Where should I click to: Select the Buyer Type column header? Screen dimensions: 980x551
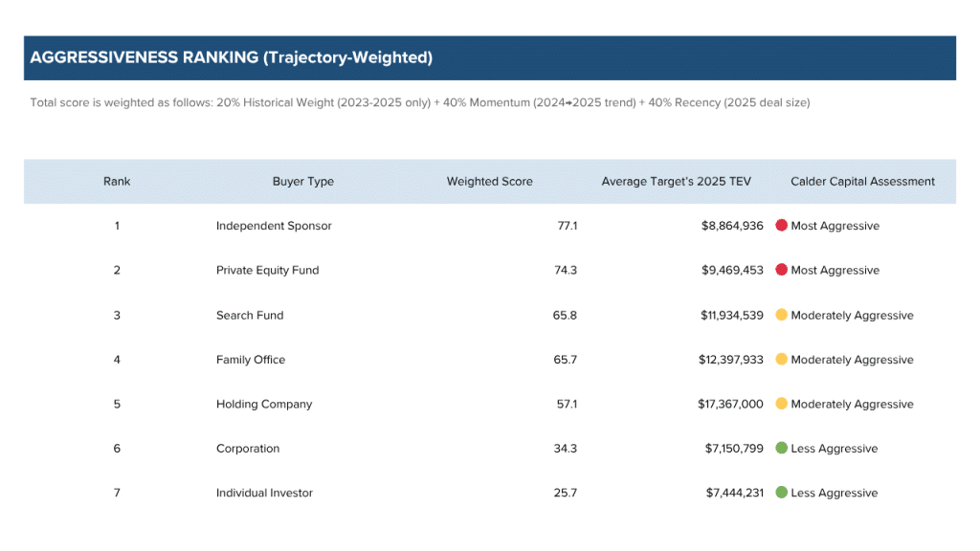(x=302, y=182)
